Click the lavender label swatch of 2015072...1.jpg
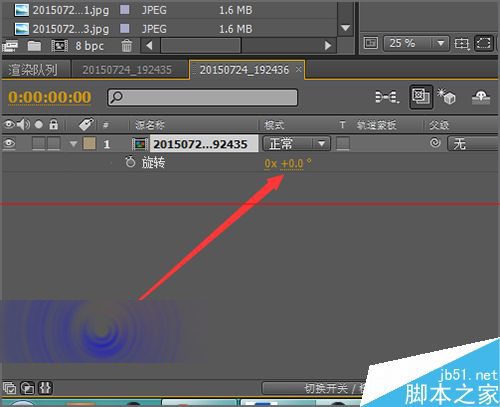This screenshot has height=407, width=500. click(x=125, y=10)
